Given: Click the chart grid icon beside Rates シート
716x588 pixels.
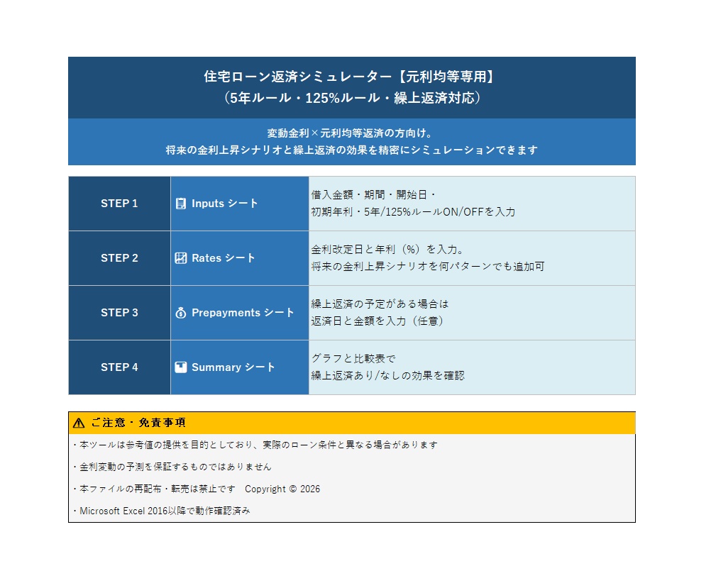Looking at the screenshot, I should pyautogui.click(x=180, y=258).
